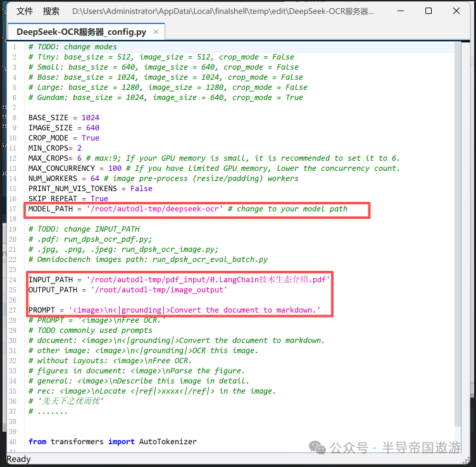Close the DeepSeek-OCR服务器_config.py tab
476x467 pixels.
pyautogui.click(x=156, y=32)
